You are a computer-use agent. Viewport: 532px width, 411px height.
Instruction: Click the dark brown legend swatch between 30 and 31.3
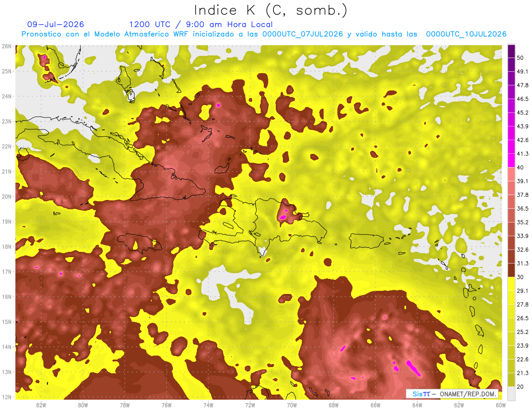511,270
